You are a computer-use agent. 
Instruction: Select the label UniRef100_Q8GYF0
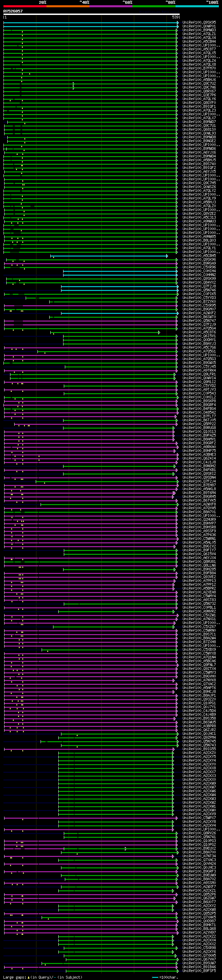pyautogui.click(x=199, y=103)
